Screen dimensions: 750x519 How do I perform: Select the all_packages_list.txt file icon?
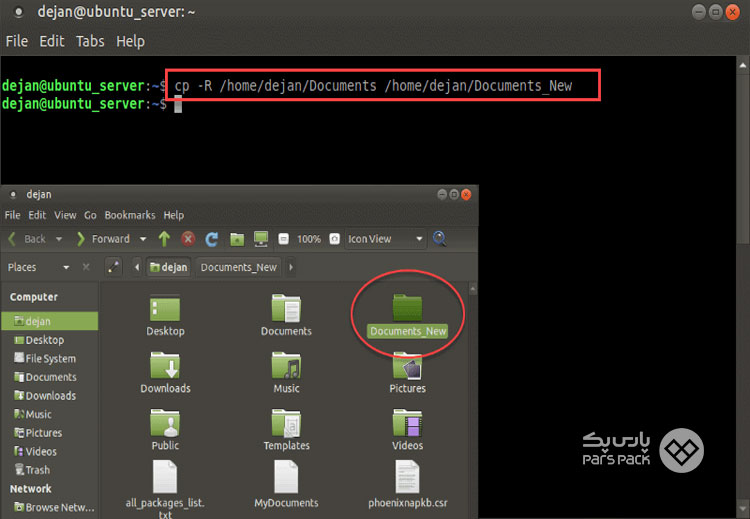(165, 477)
